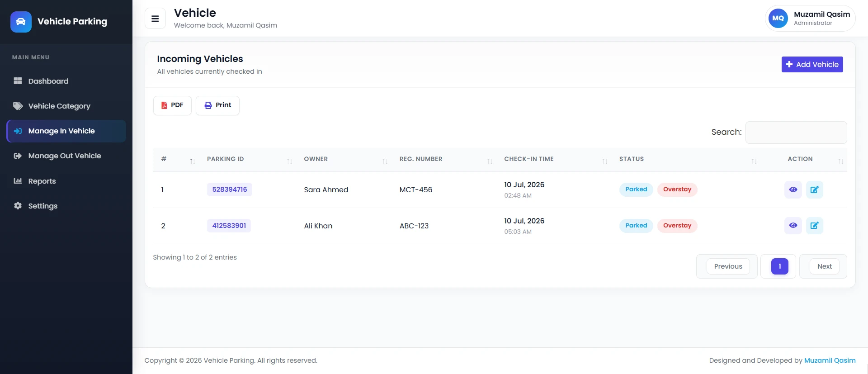Go to Previous page

click(x=728, y=266)
